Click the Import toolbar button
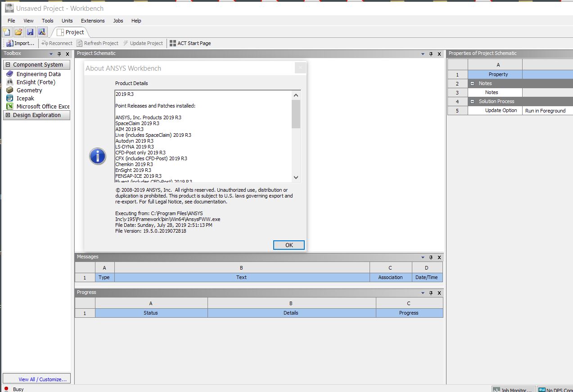This screenshot has height=392, width=573. point(21,43)
